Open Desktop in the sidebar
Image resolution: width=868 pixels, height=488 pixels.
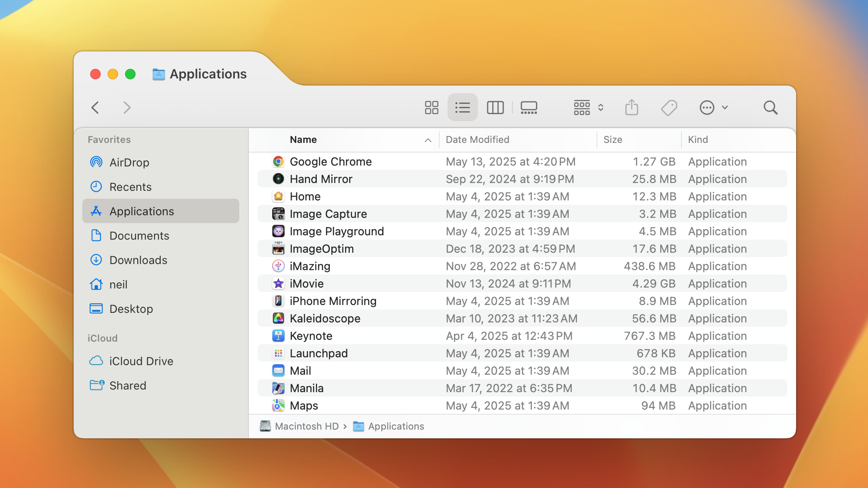[x=161, y=309]
